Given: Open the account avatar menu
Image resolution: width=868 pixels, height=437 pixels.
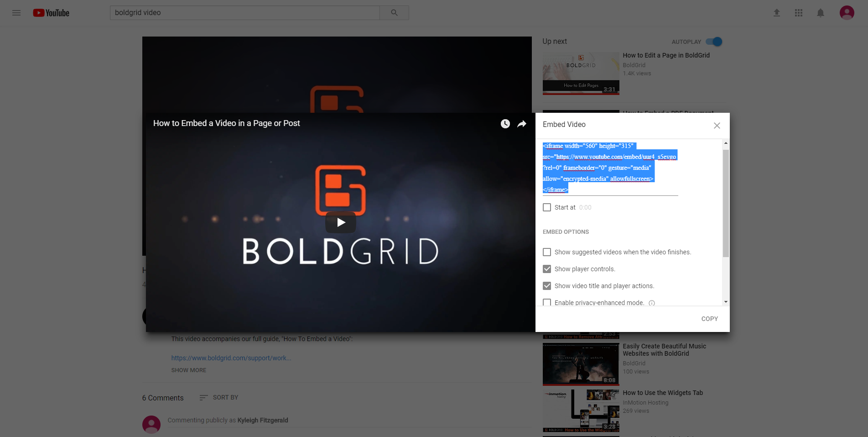Looking at the screenshot, I should pyautogui.click(x=847, y=13).
